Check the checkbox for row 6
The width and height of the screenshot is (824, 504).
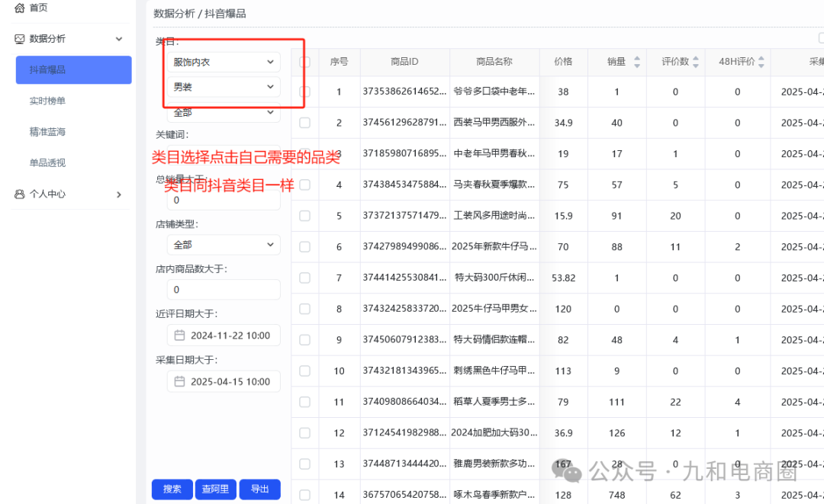coord(304,247)
